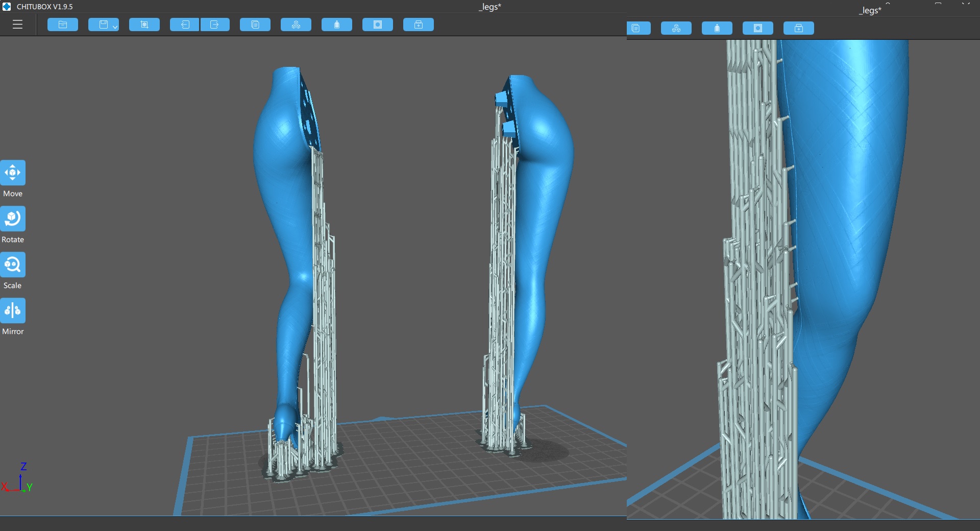This screenshot has height=531, width=980.
Task: Click Clone icon in left window toolbar
Action: (x=255, y=25)
